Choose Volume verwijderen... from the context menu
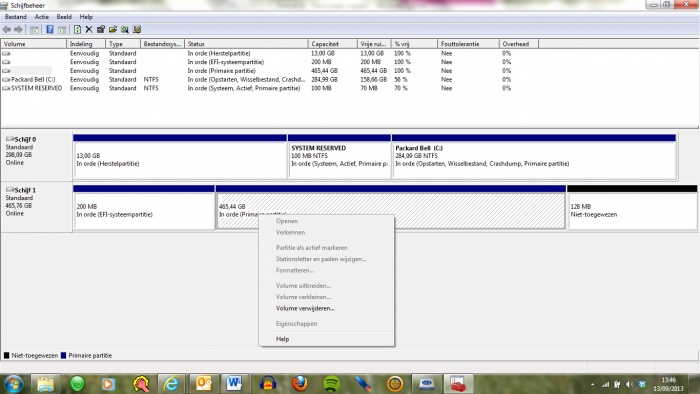This screenshot has width=700, height=394. (305, 308)
